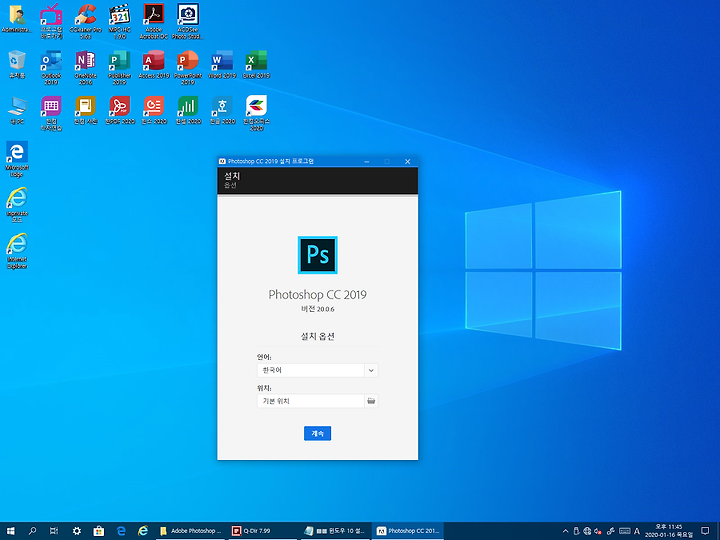This screenshot has width=720, height=540.
Task: Select the Internet Explorer desktop icon
Action: (x=17, y=251)
